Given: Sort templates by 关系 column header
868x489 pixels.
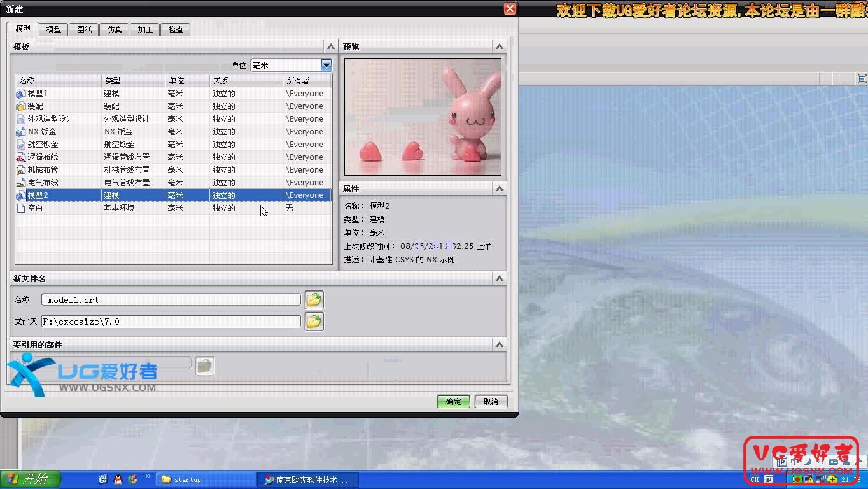Looking at the screenshot, I should 246,81.
